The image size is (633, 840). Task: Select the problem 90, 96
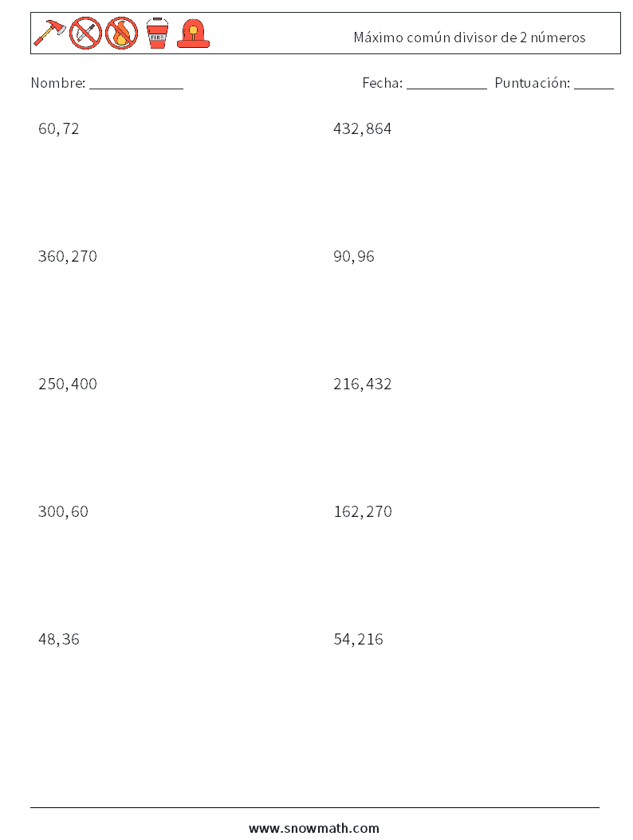click(354, 257)
